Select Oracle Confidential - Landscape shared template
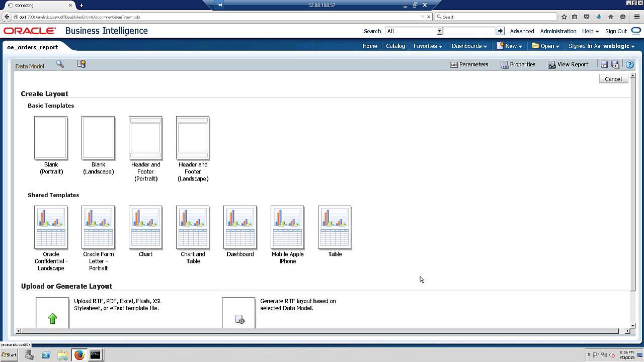 point(51,227)
